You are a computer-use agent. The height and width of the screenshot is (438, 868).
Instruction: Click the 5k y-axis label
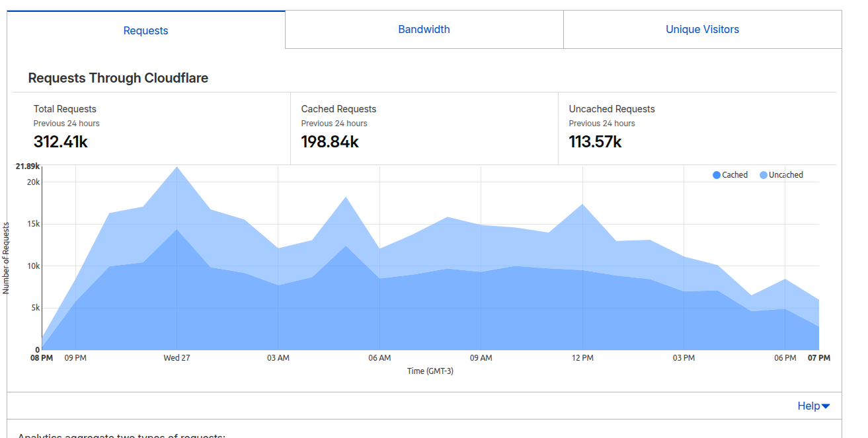coord(36,308)
